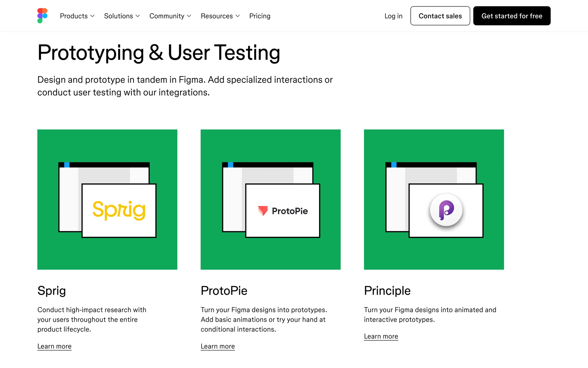The image size is (588, 368).
Task: Expand the Solutions dropdown chevron
Action: point(138,16)
